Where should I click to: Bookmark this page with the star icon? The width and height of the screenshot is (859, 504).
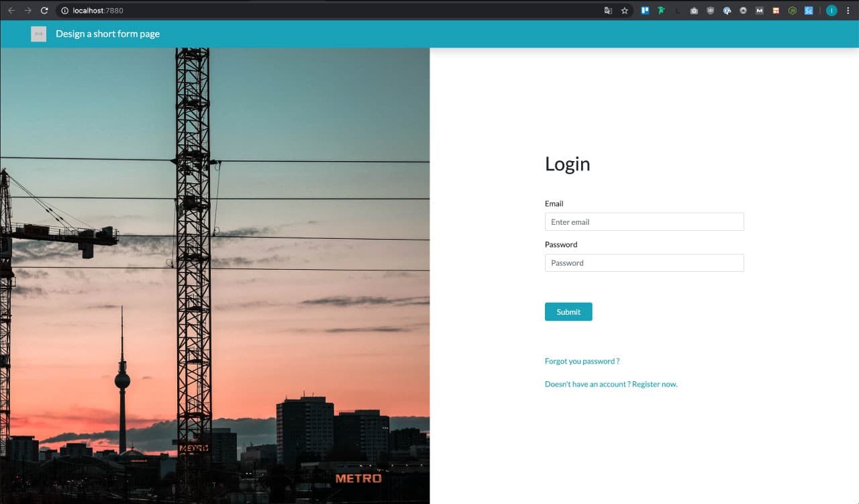[624, 11]
